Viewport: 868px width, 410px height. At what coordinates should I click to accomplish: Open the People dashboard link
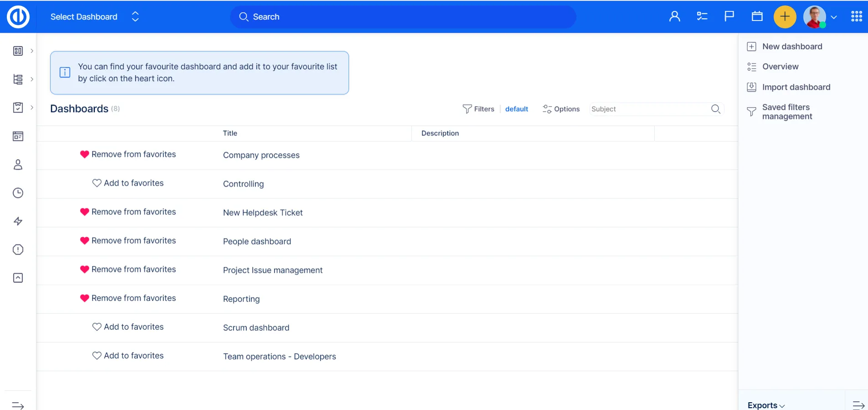click(x=257, y=242)
